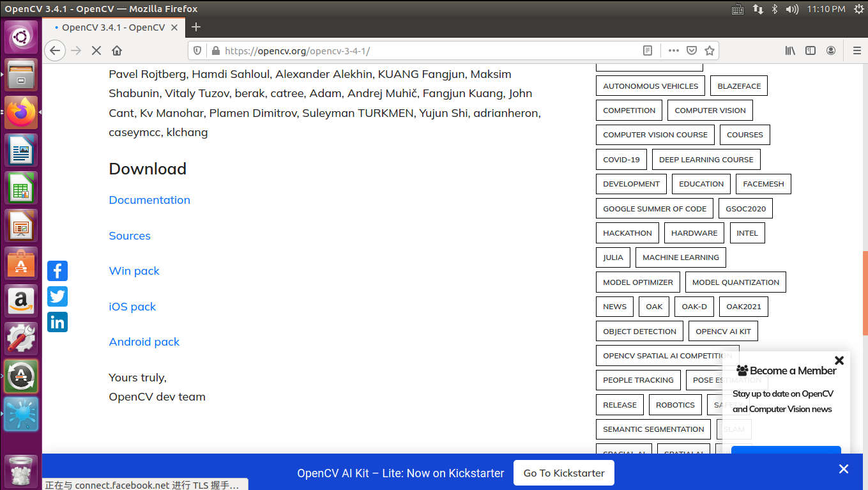Open Software Updater in dock
The width and height of the screenshot is (868, 490).
tap(21, 376)
